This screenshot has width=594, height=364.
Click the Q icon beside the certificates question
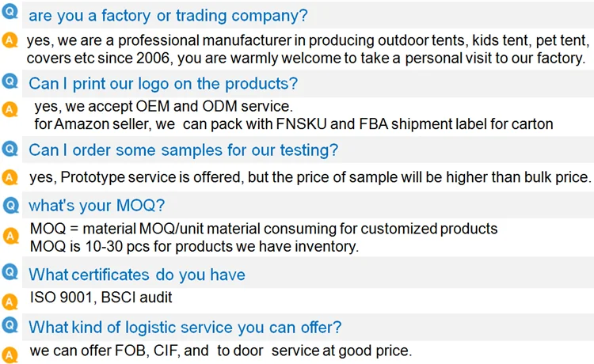click(x=10, y=274)
